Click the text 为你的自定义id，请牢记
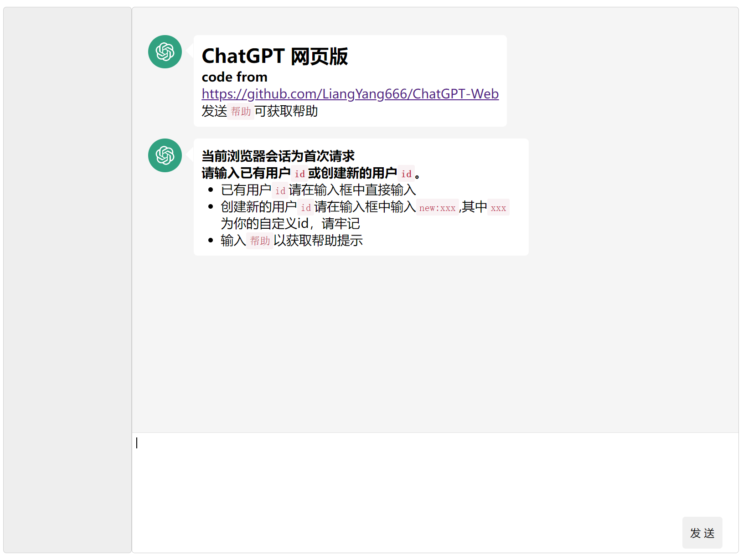 [290, 224]
